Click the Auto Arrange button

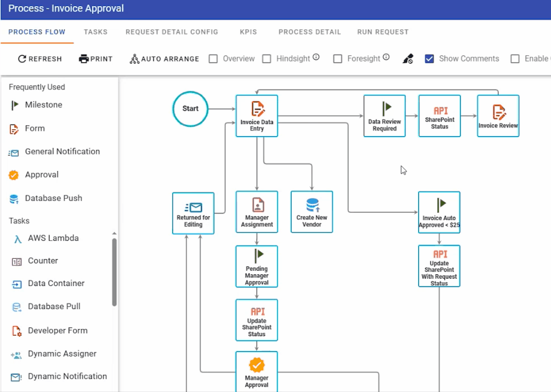164,59
